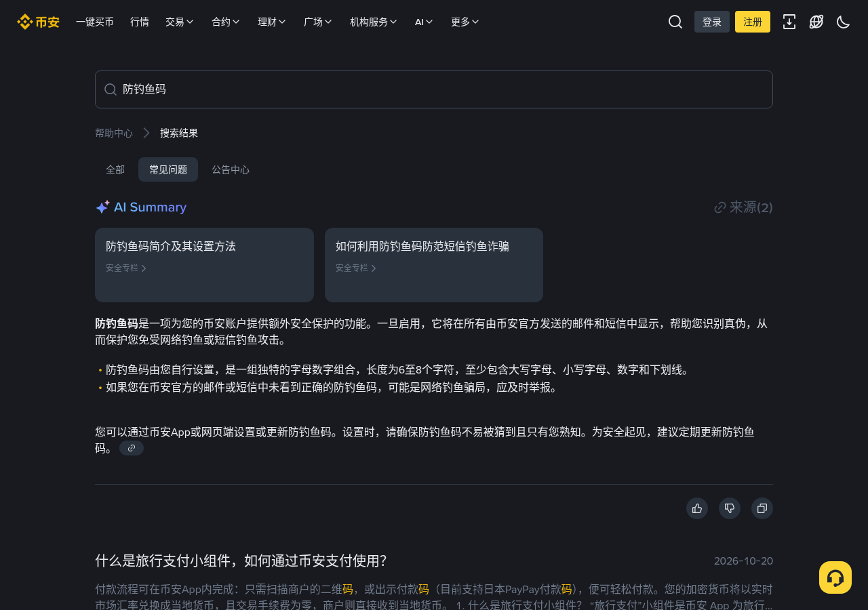868x610 pixels.
Task: Click the AI Summary sparkle icon
Action: click(102, 207)
